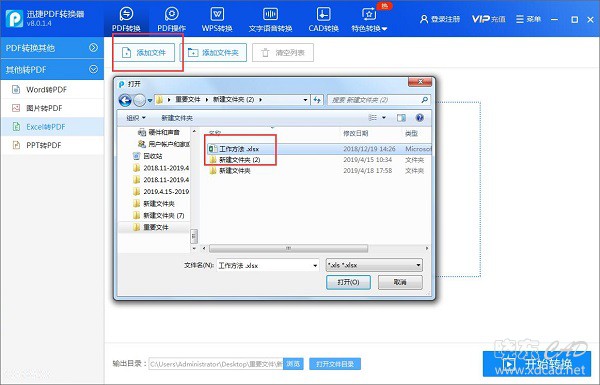Change view with the view icon
The image size is (600, 385).
pyautogui.click(x=373, y=118)
